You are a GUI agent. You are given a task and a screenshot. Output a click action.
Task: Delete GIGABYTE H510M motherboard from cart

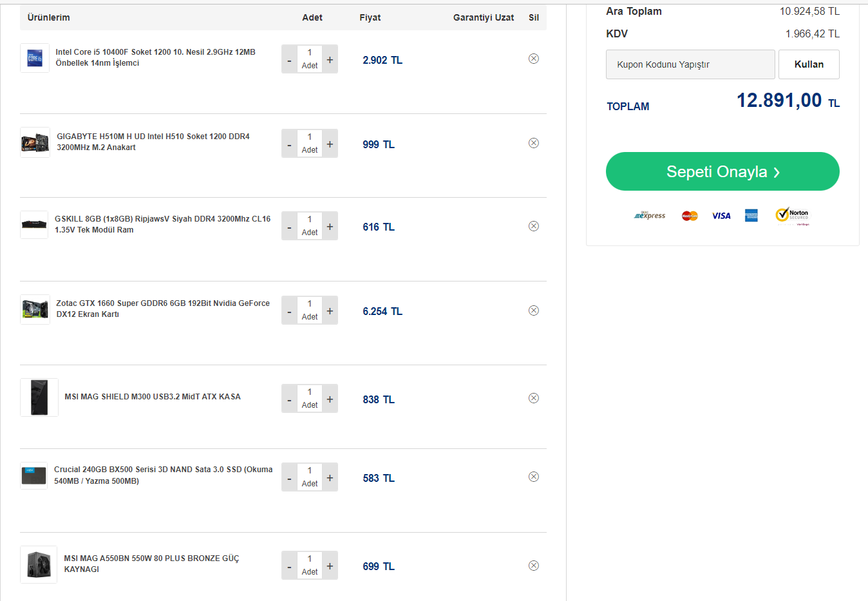[533, 143]
